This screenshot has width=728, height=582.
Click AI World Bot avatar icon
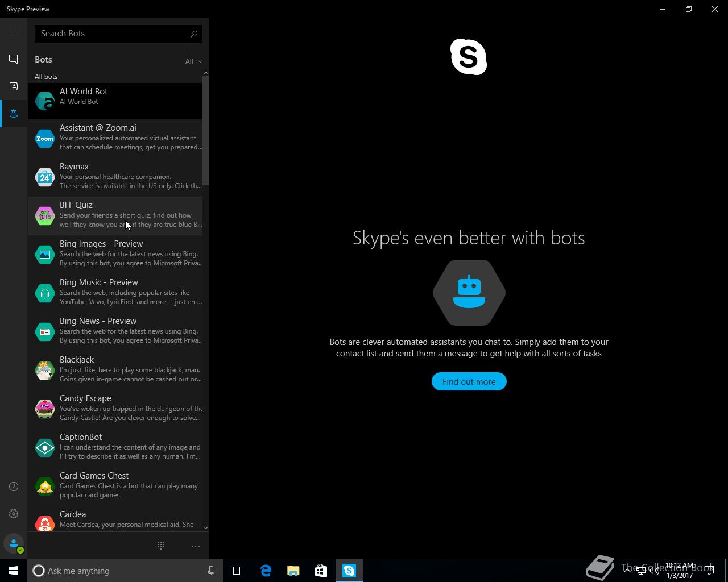coord(45,101)
